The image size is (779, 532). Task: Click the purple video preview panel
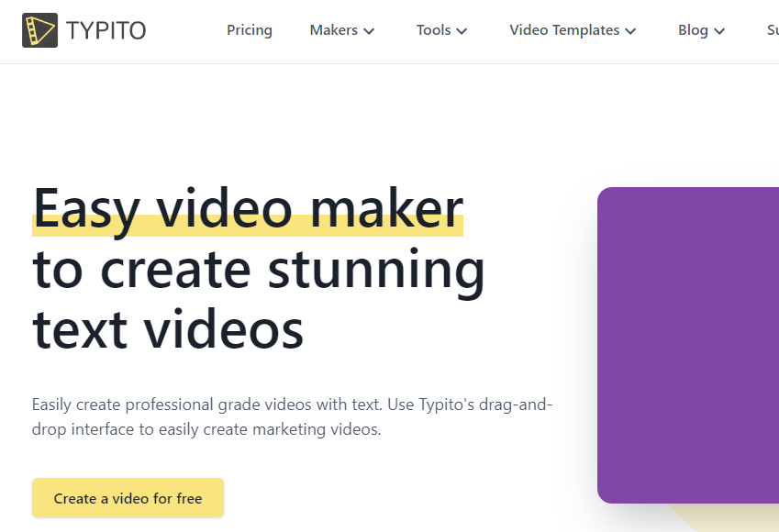688,345
